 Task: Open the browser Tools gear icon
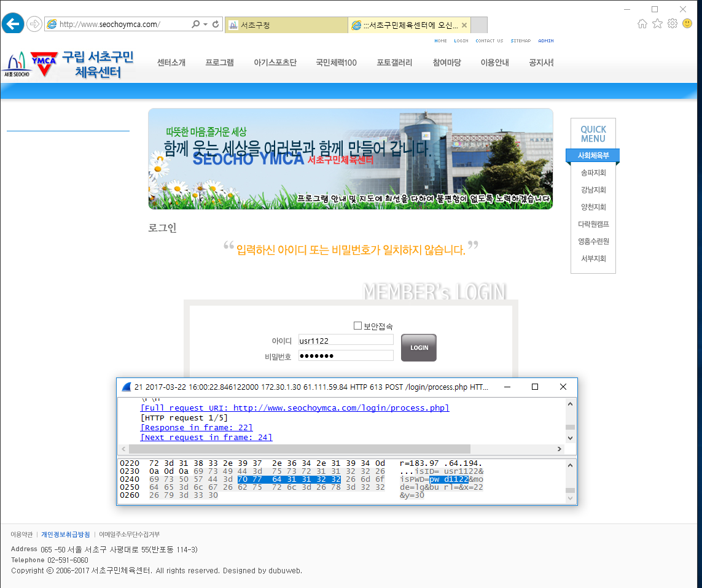coord(673,24)
